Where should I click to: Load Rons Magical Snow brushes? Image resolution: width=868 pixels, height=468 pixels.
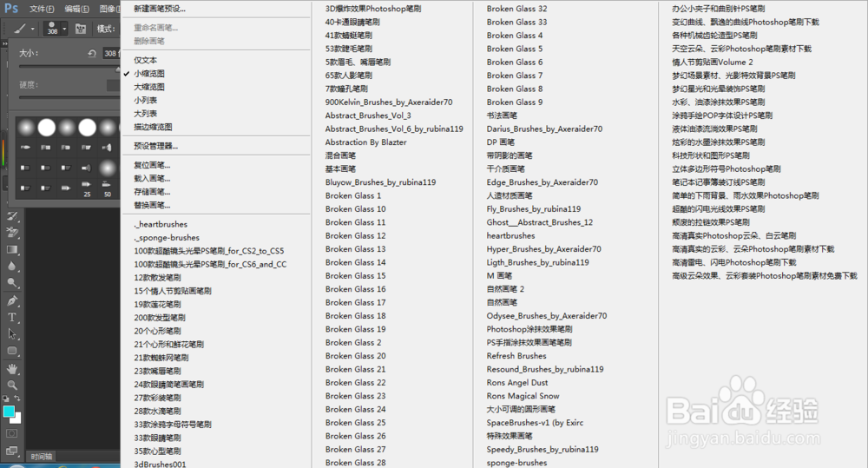tap(523, 396)
